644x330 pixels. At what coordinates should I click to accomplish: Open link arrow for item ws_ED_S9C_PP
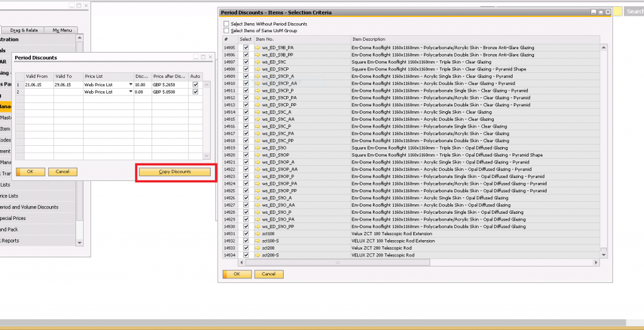[257, 140]
